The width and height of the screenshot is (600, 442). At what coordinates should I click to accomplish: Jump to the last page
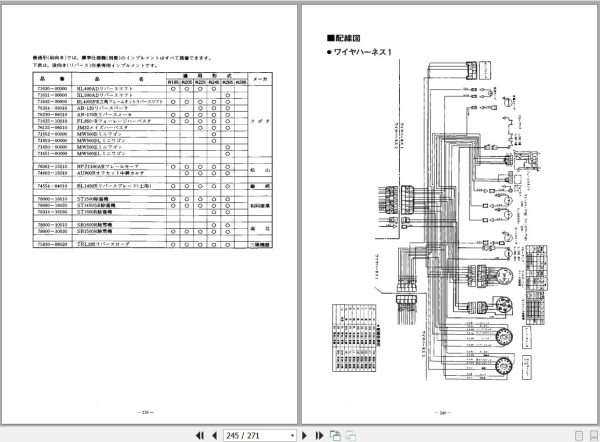[x=319, y=435]
